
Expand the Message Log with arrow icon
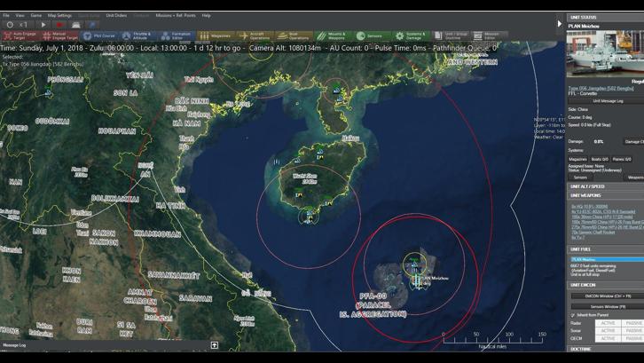click(x=214, y=345)
